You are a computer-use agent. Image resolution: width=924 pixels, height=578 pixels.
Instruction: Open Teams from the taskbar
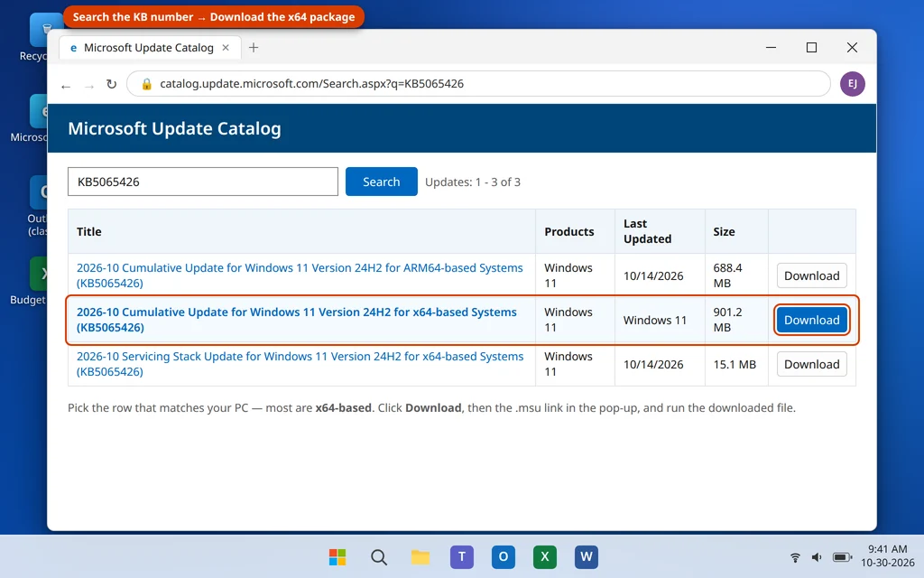(462, 556)
